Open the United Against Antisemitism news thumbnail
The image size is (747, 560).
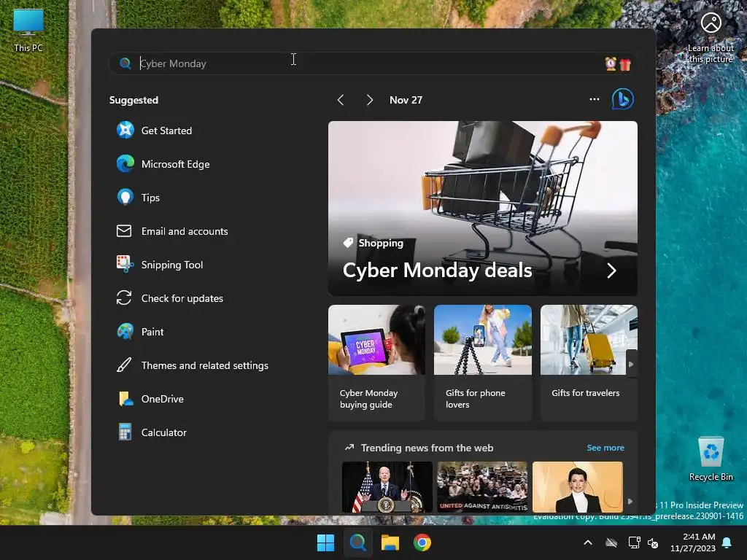[x=482, y=487]
